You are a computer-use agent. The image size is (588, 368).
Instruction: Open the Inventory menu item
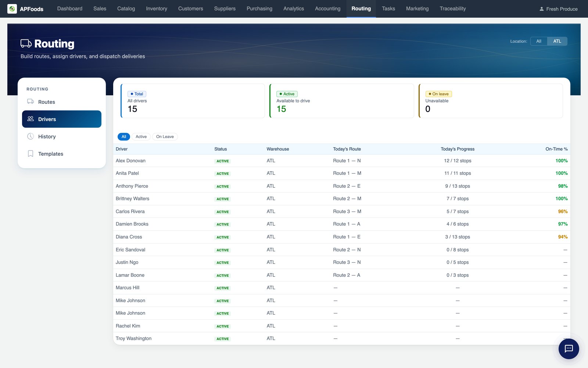coord(157,8)
